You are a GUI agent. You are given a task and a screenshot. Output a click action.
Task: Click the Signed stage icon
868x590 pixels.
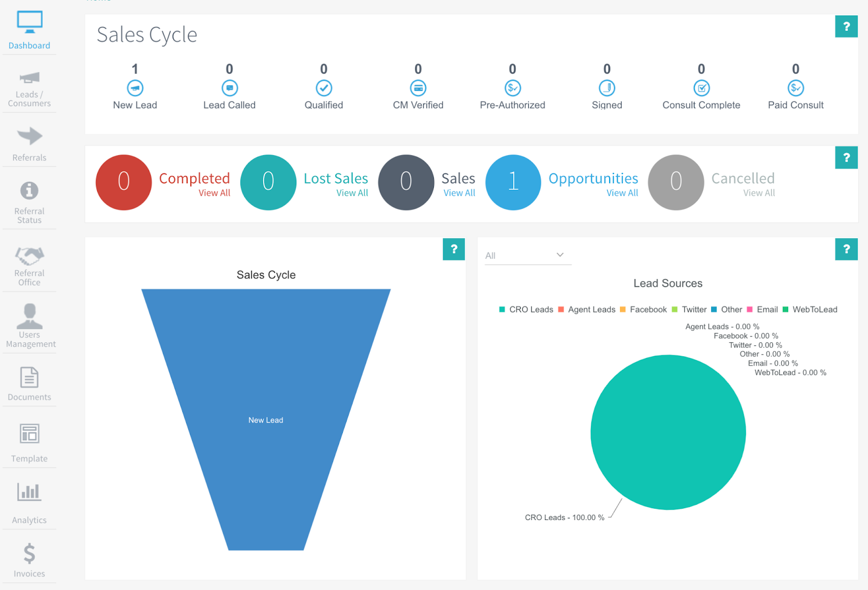[x=607, y=88]
